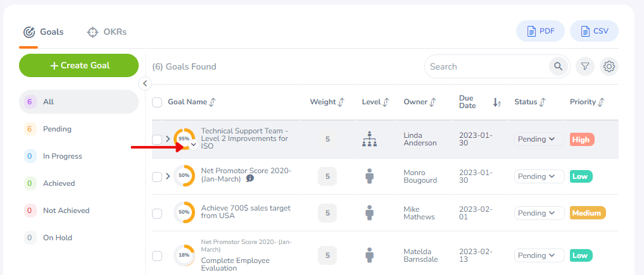Check the Complete Employee Evaluation checkbox
The height and width of the screenshot is (275, 644).
click(x=157, y=256)
